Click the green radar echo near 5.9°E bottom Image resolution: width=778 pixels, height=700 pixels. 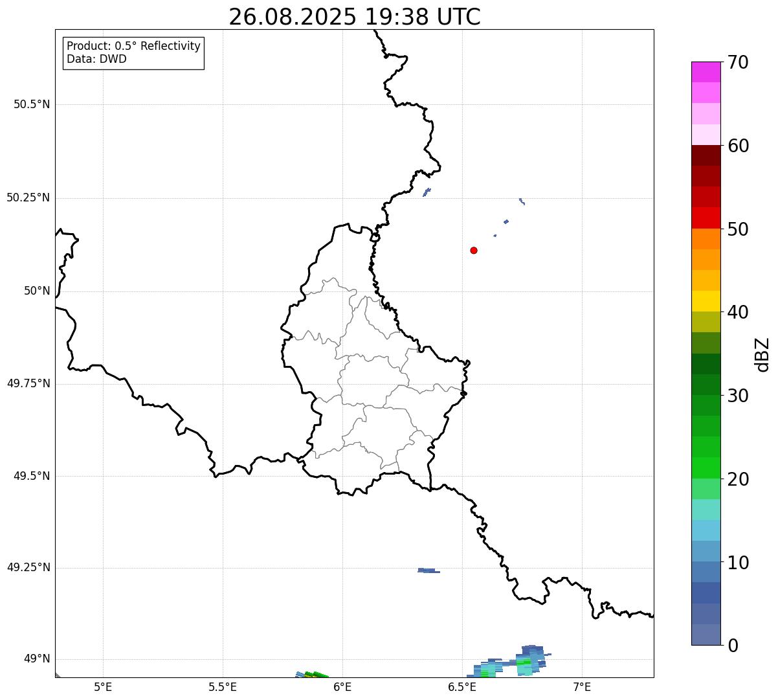coord(312,675)
